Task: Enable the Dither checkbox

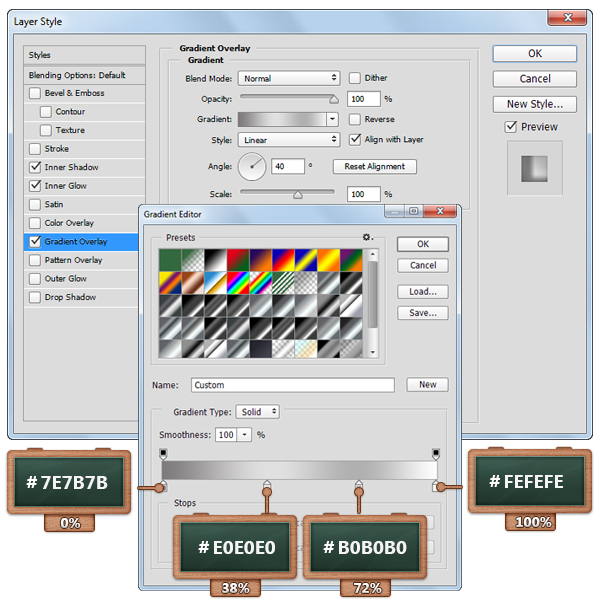Action: [355, 78]
